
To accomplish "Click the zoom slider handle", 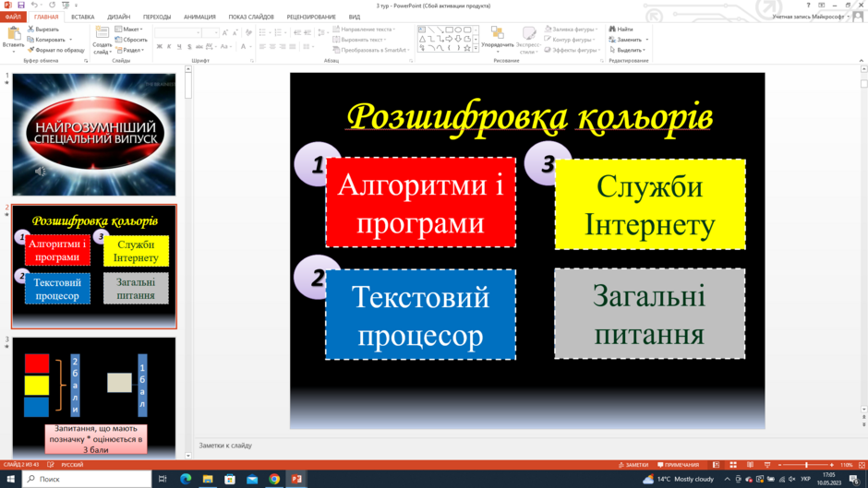I will (x=806, y=465).
